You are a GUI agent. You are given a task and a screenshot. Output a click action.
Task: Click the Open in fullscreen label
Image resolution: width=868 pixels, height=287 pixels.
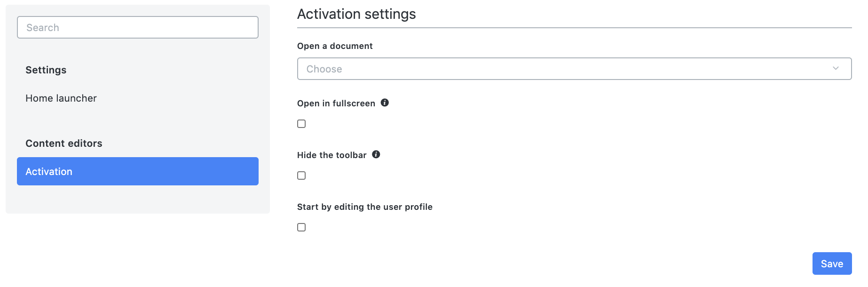[x=335, y=103]
